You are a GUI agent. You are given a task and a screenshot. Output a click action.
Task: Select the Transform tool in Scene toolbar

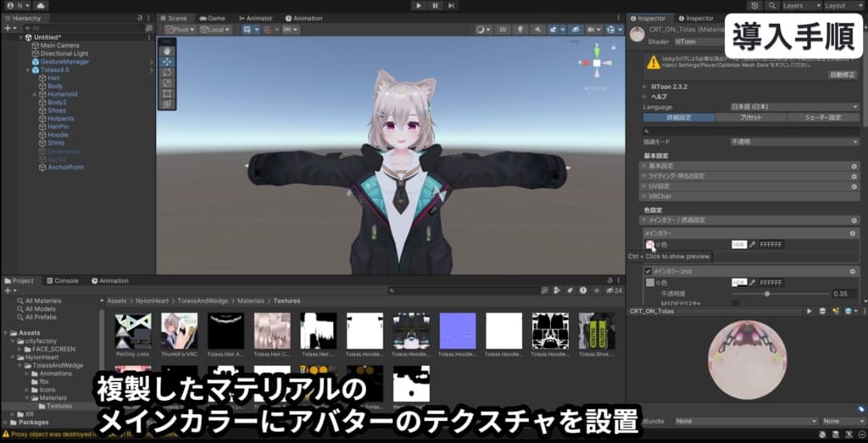[x=167, y=104]
